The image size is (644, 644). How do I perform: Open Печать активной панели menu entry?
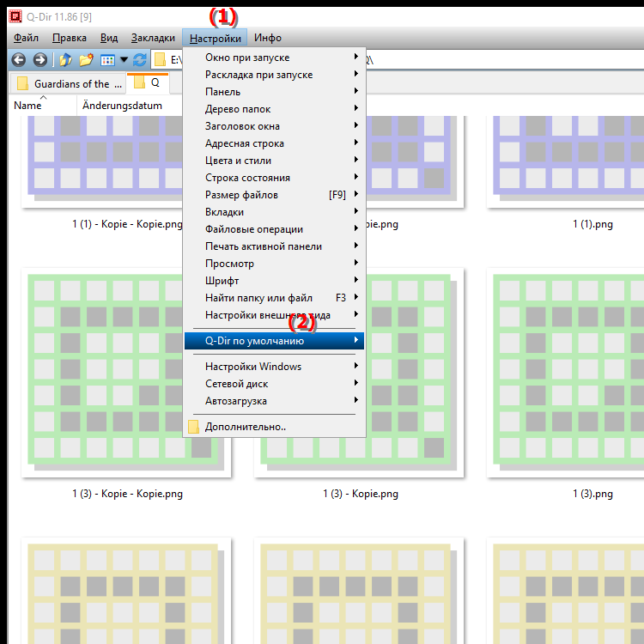click(275, 246)
